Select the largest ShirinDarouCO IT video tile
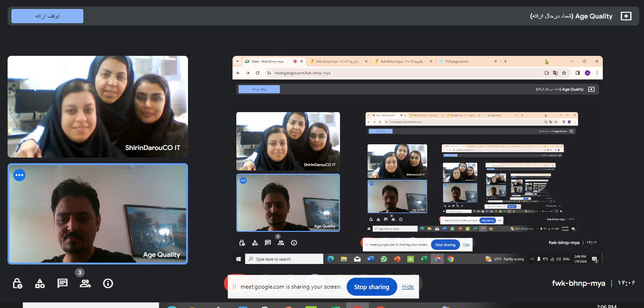The width and height of the screenshot is (644, 308). tap(98, 106)
